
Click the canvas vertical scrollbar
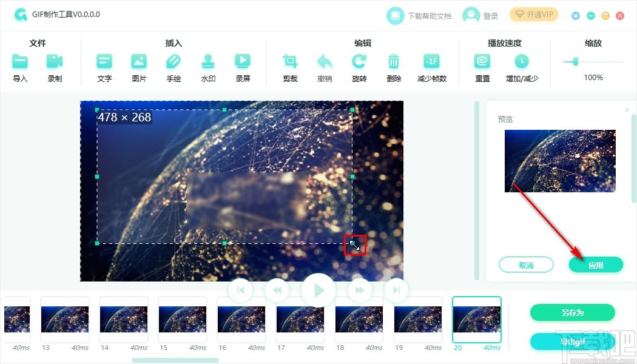coord(477,190)
